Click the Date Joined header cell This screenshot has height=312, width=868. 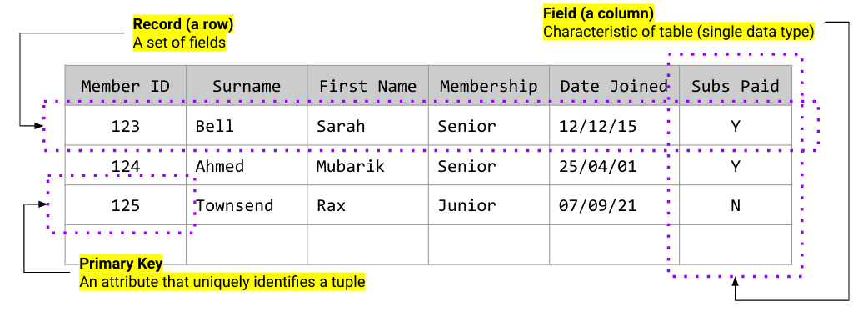tap(615, 86)
